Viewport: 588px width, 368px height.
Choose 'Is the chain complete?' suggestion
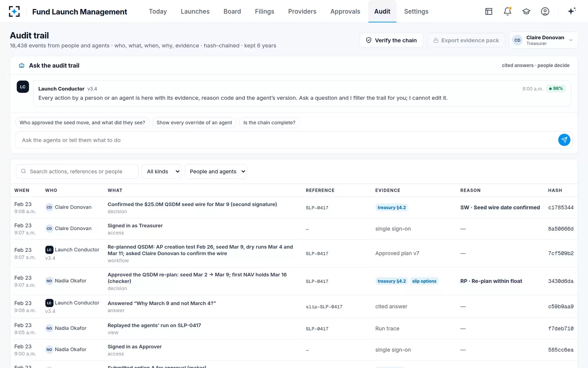269,123
